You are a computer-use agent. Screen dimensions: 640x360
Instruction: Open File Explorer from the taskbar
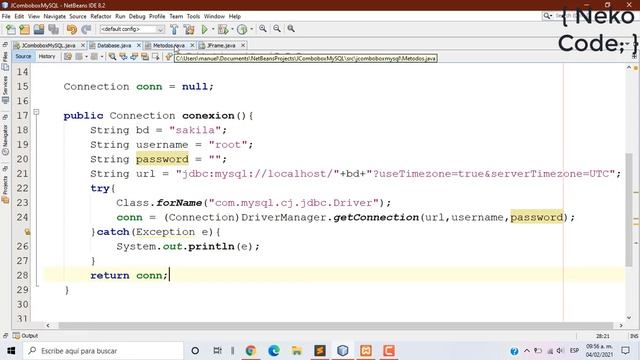click(297, 351)
